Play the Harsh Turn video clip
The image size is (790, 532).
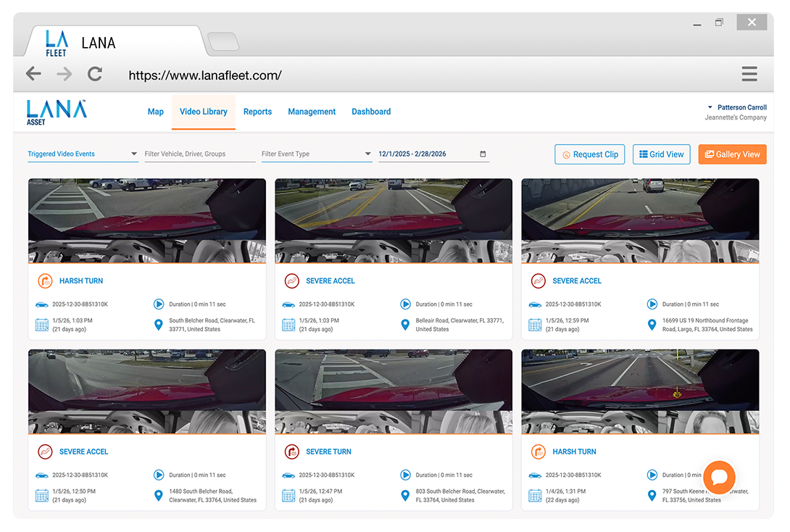(x=159, y=304)
